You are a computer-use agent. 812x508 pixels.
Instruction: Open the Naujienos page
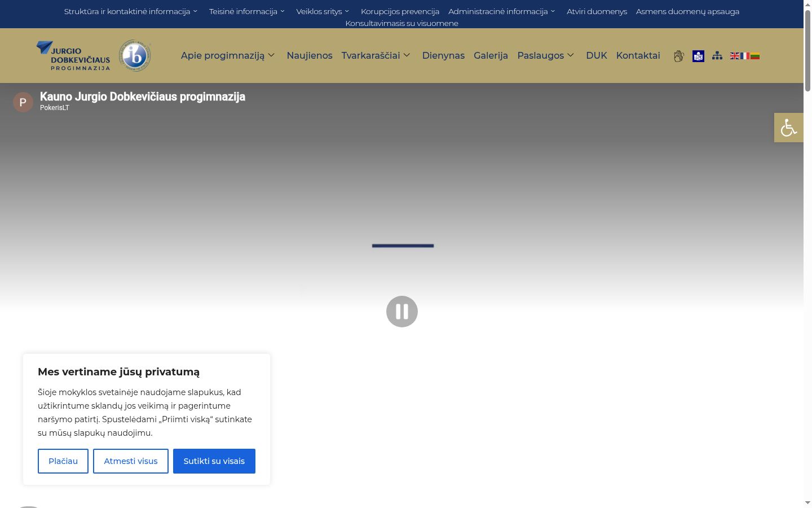310,55
